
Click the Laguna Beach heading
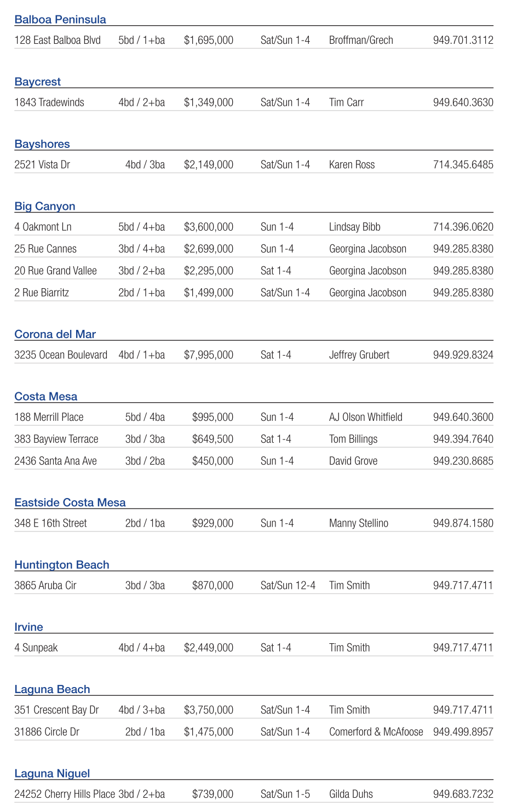tap(52, 689)
